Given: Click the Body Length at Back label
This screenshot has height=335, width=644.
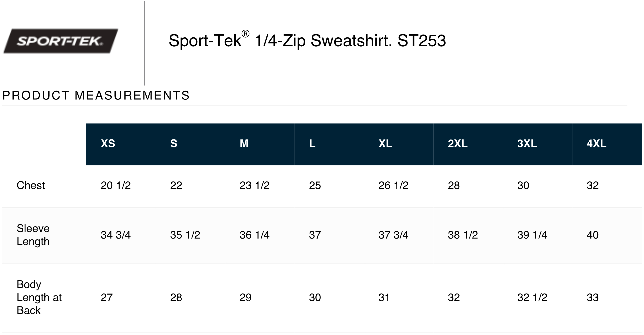Looking at the screenshot, I should tap(39, 297).
